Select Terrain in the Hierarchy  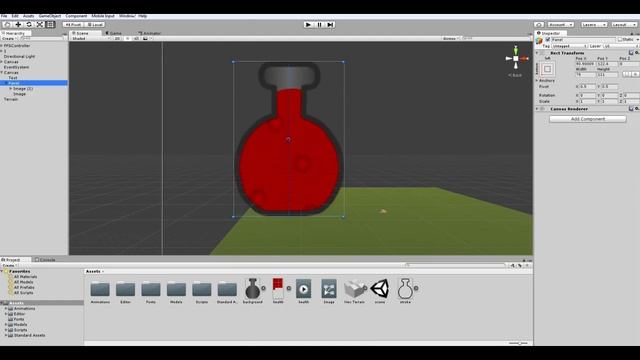click(11, 99)
